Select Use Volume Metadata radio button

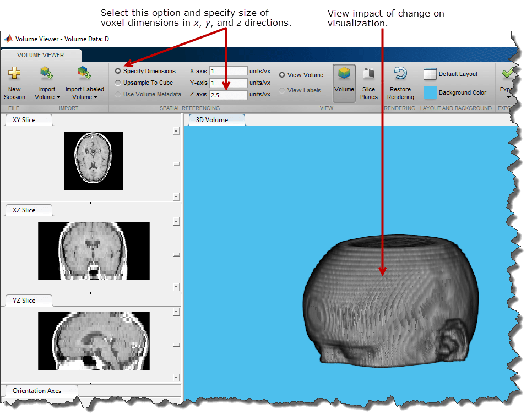[x=118, y=94]
